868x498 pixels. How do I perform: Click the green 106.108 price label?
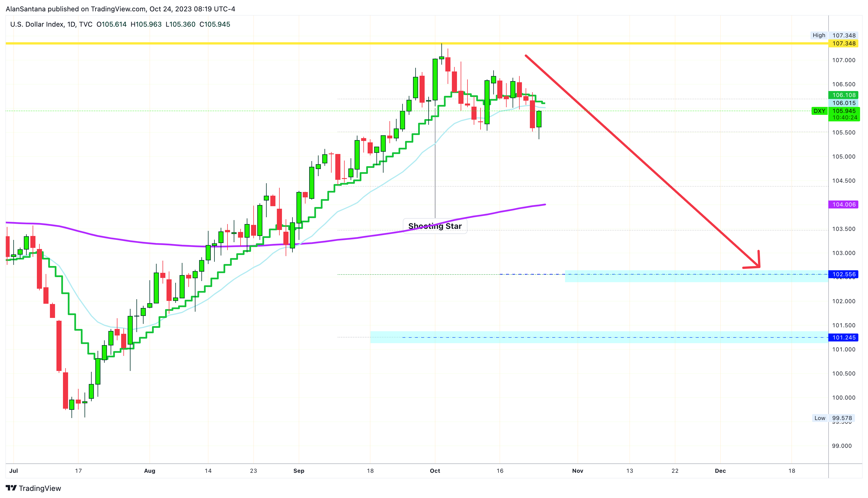pyautogui.click(x=843, y=95)
